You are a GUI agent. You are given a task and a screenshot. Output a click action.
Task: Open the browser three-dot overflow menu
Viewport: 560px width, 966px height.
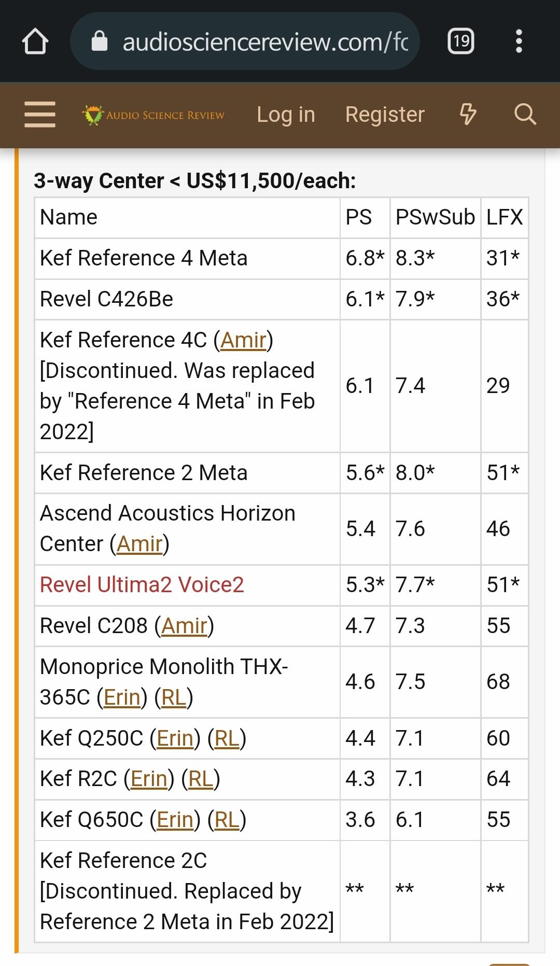tap(519, 41)
